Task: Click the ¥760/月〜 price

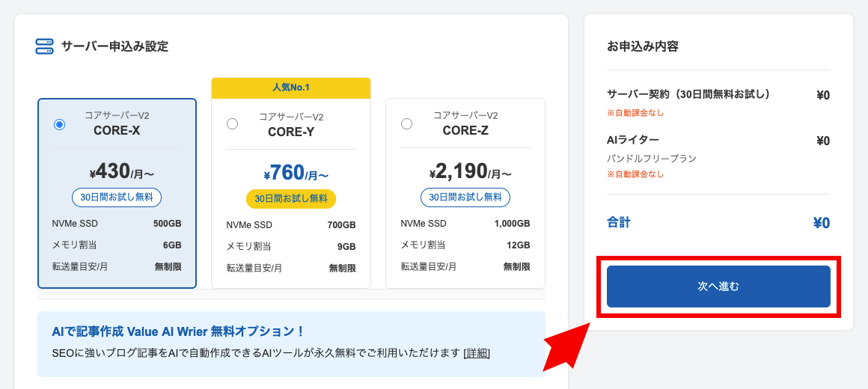Action: [x=296, y=173]
